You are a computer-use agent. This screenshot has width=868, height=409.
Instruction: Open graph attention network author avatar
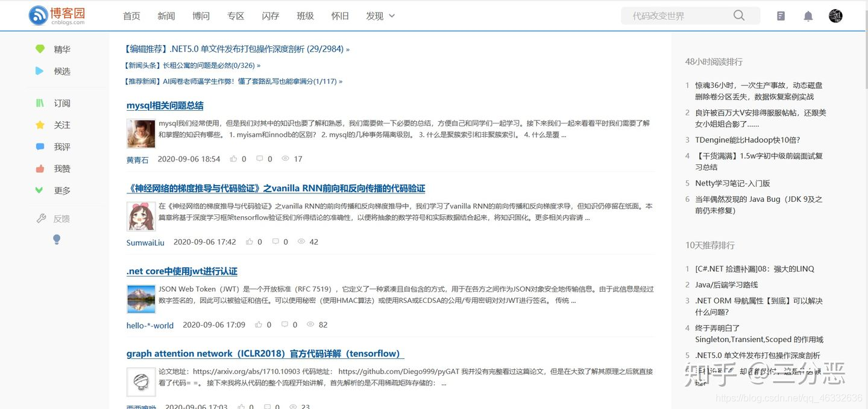pyautogui.click(x=142, y=382)
